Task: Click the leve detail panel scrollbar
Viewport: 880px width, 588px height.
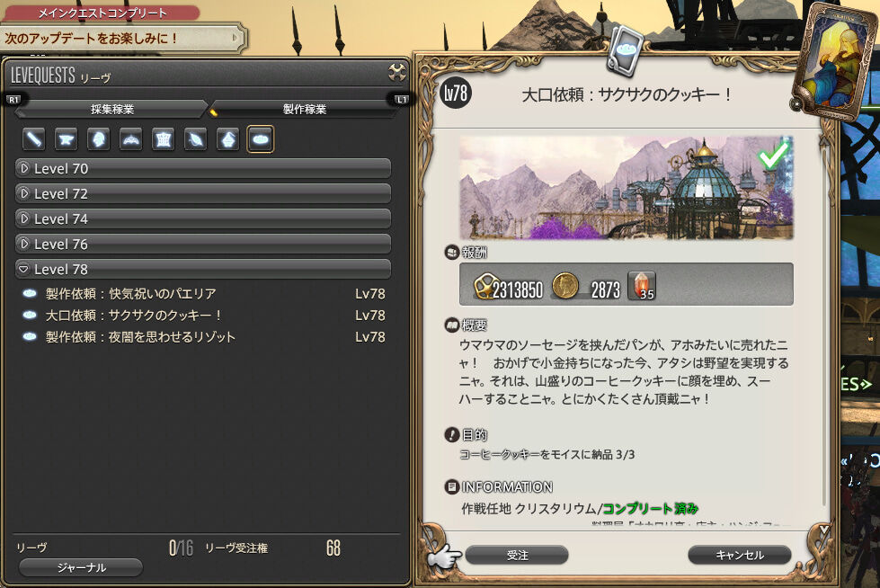Action: pos(823,325)
